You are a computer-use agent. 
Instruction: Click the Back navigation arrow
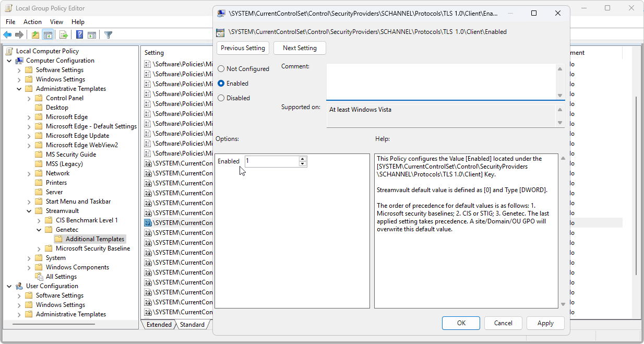point(7,35)
